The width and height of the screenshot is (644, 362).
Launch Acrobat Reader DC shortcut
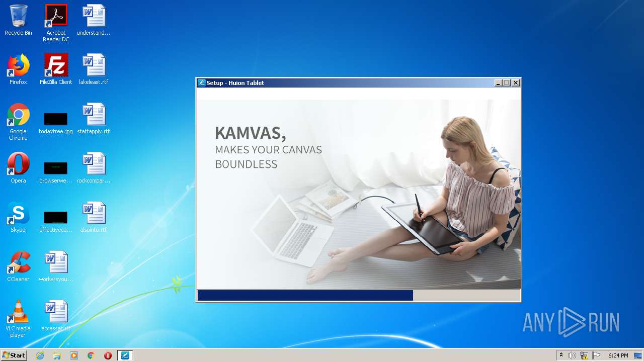point(56,23)
